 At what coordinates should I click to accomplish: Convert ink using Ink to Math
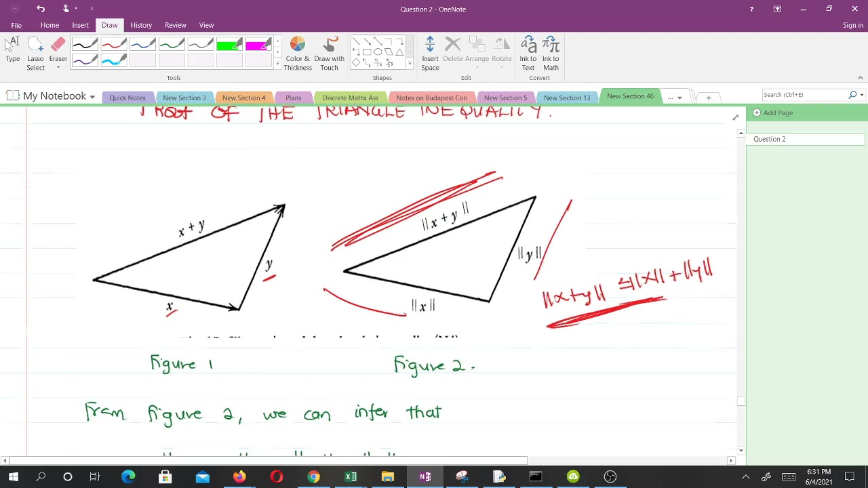[551, 54]
